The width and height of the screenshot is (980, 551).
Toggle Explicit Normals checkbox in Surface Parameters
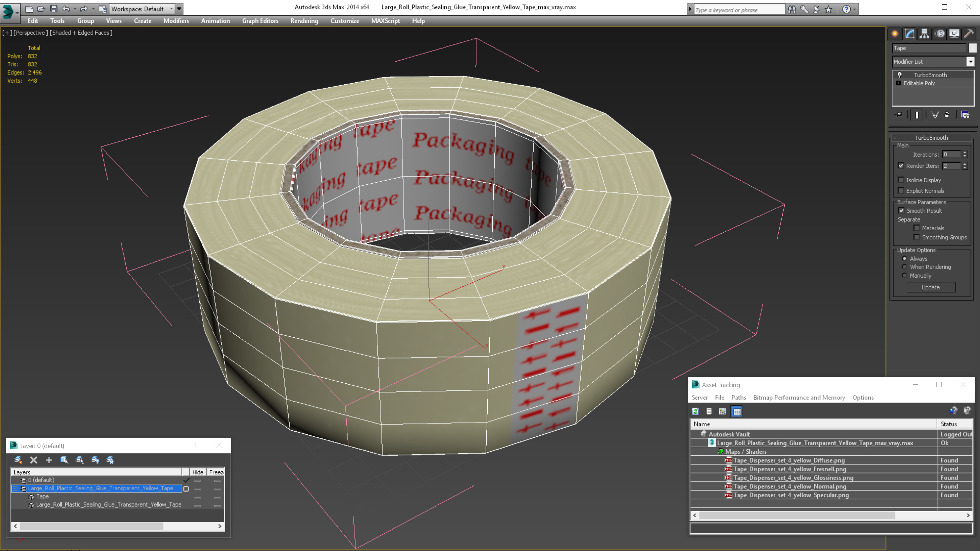(x=901, y=190)
